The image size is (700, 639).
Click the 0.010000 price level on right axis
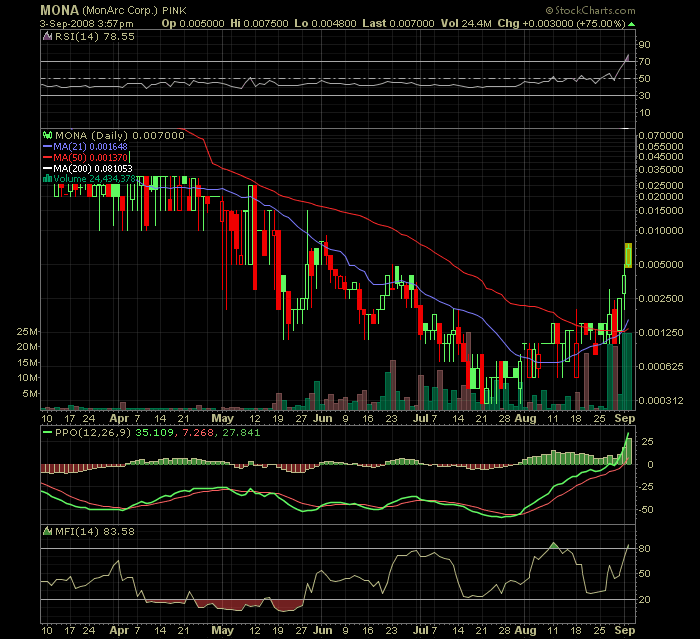pos(660,230)
